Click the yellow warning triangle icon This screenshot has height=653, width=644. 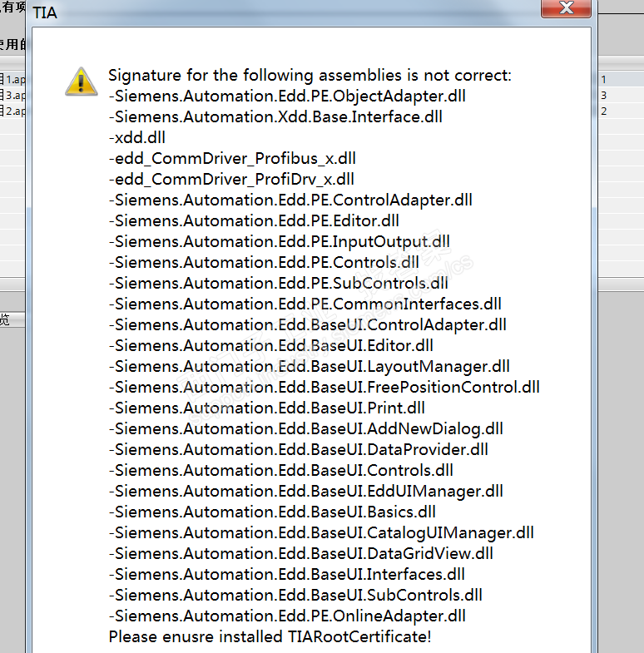point(81,81)
